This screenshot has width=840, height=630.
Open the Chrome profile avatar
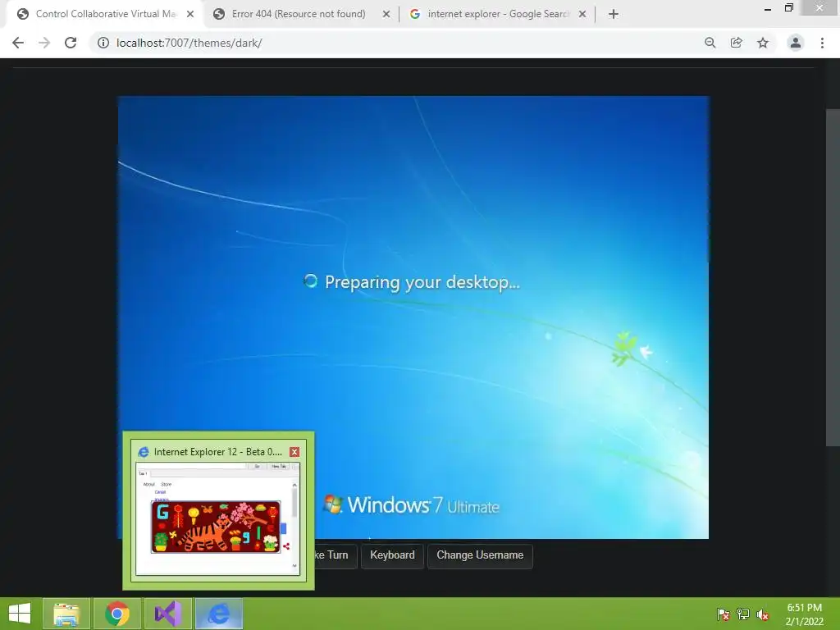tap(796, 43)
